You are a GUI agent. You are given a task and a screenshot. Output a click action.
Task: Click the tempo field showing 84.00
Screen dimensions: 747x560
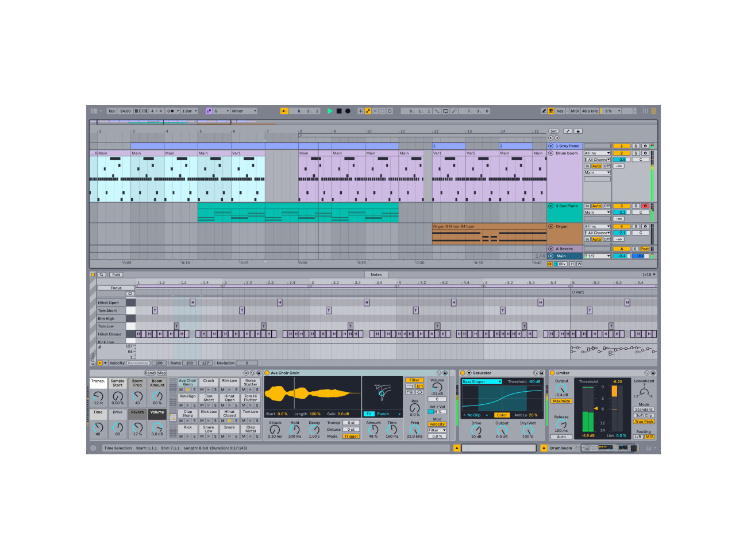click(x=125, y=111)
